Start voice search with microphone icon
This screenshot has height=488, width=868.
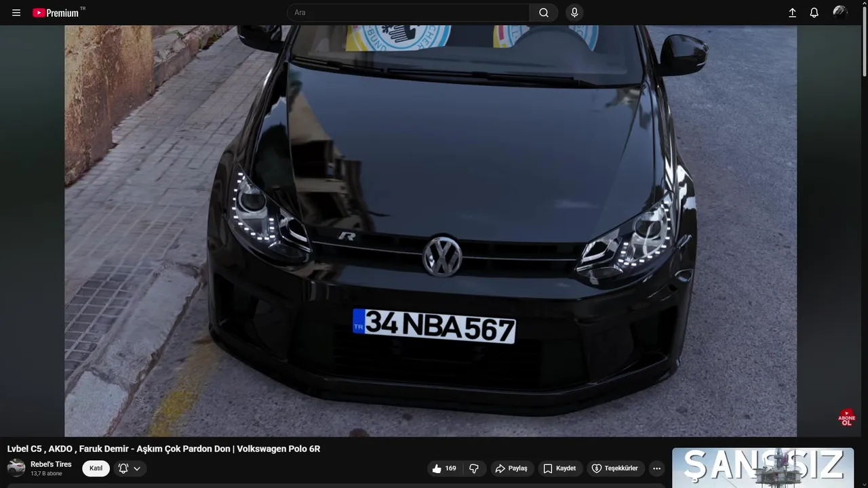574,13
